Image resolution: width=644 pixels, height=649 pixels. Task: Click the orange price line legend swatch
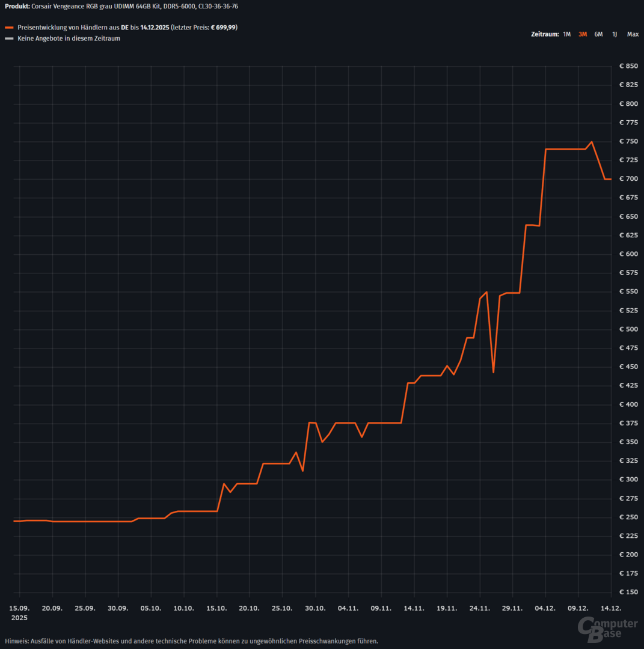(x=9, y=28)
